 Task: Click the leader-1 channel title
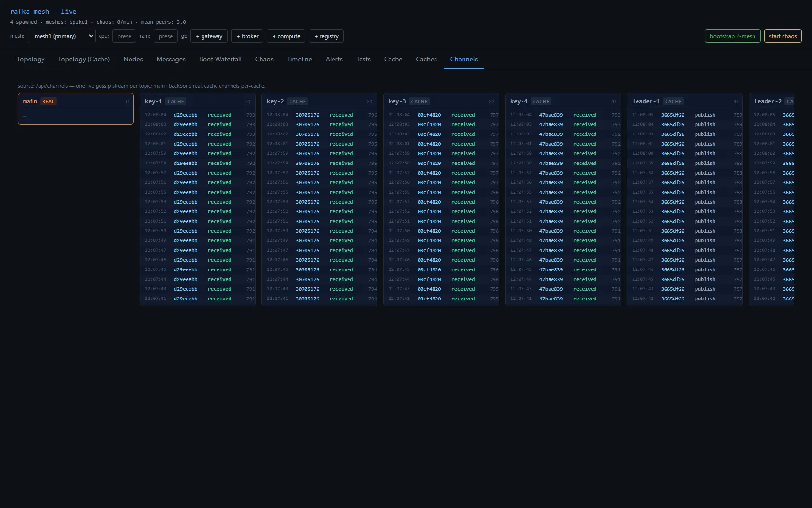(x=646, y=101)
